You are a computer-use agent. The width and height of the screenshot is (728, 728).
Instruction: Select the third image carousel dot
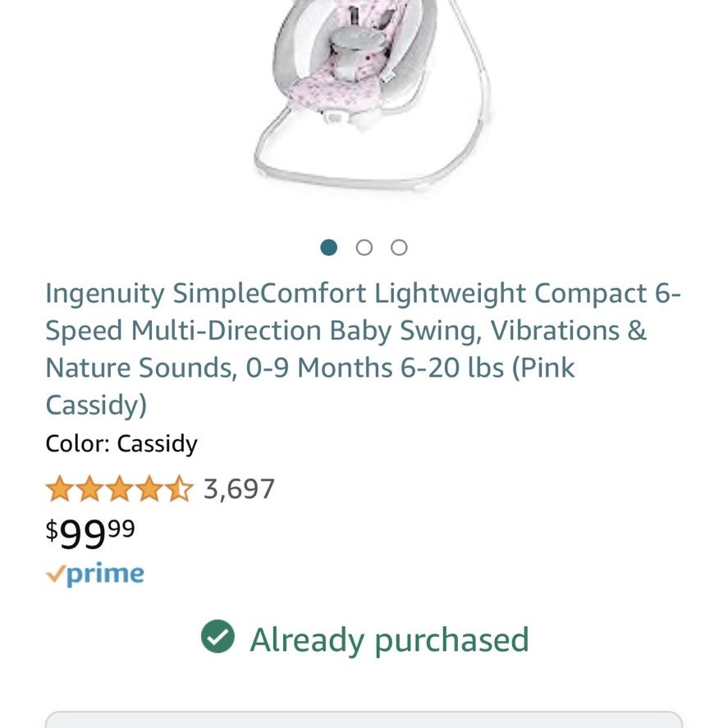click(x=399, y=248)
